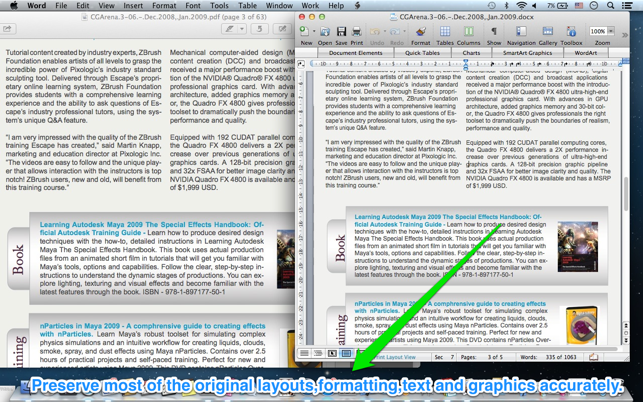Switch to Draft view icon

[x=304, y=353]
